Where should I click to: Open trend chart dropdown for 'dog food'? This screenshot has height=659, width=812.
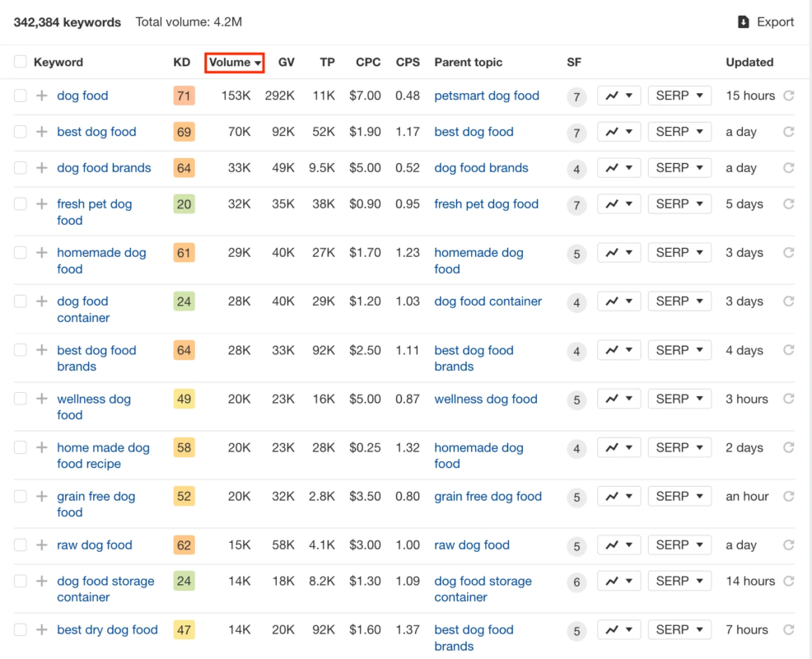coord(618,96)
